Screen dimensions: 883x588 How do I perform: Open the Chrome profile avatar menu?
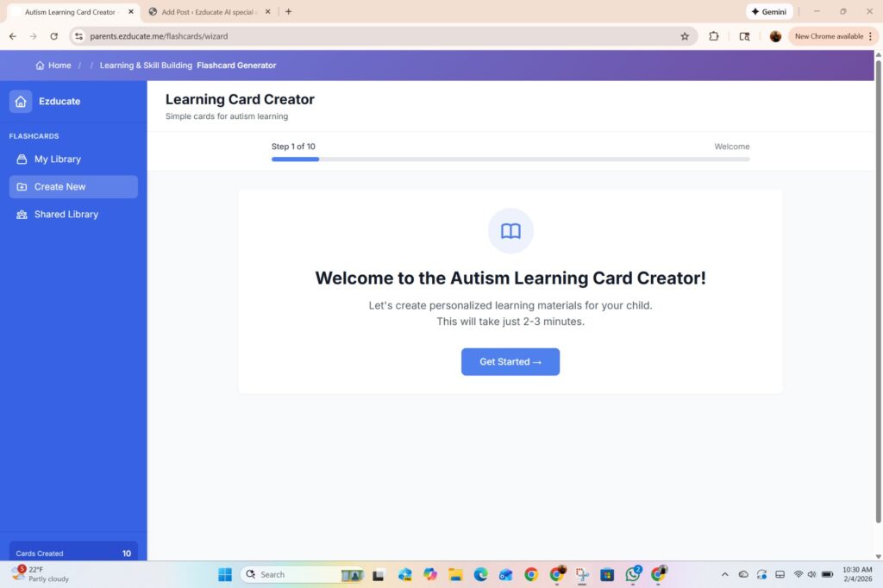click(x=774, y=36)
